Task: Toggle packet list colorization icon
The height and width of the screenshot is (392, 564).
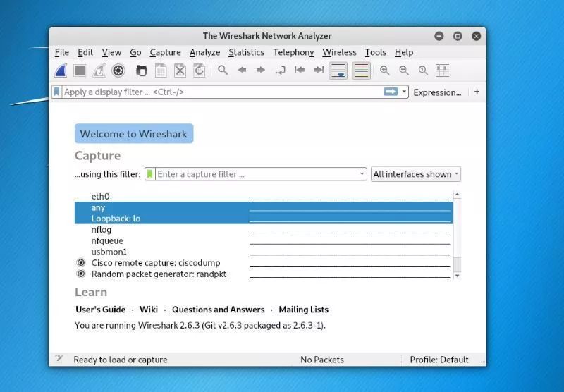Action: [362, 71]
